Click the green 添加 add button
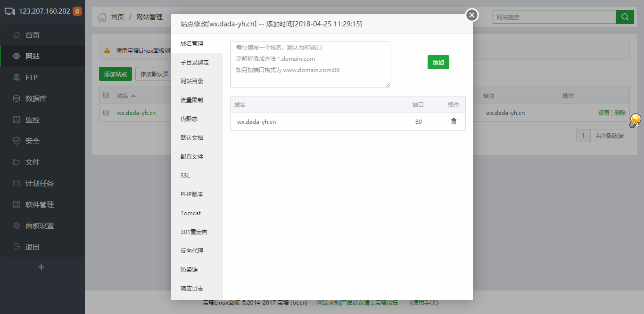 (438, 62)
